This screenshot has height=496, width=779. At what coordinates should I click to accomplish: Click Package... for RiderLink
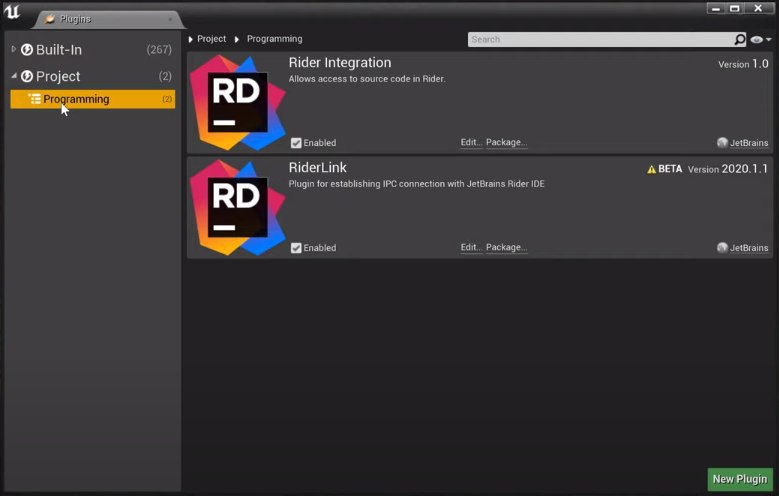tap(506, 247)
